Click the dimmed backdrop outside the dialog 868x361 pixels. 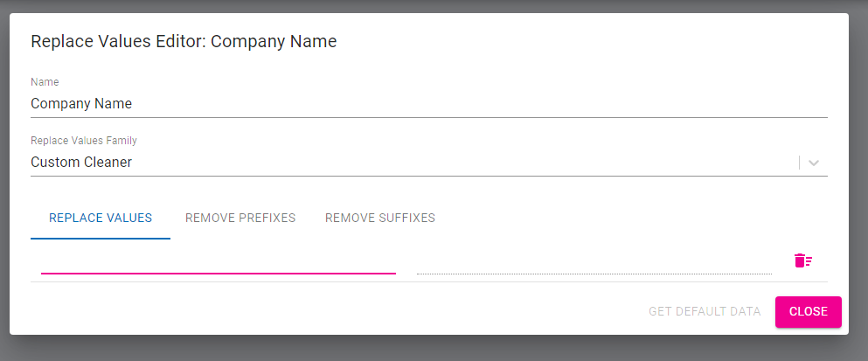point(437,348)
